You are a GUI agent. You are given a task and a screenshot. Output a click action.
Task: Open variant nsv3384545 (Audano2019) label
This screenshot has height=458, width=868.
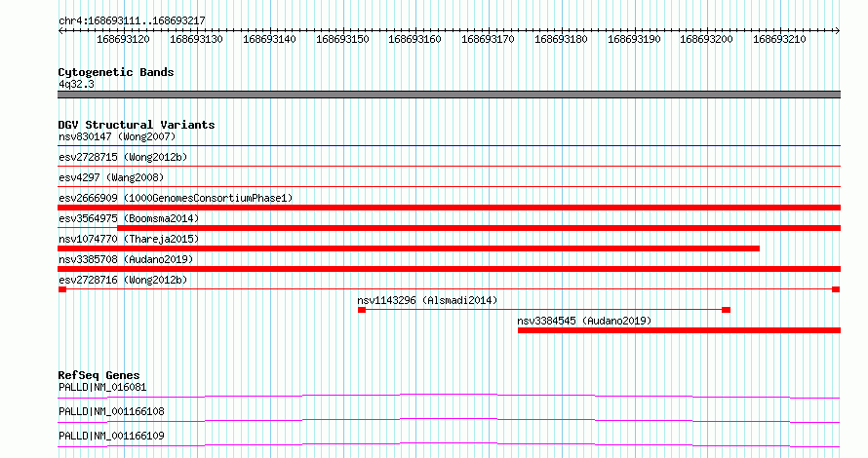[584, 321]
